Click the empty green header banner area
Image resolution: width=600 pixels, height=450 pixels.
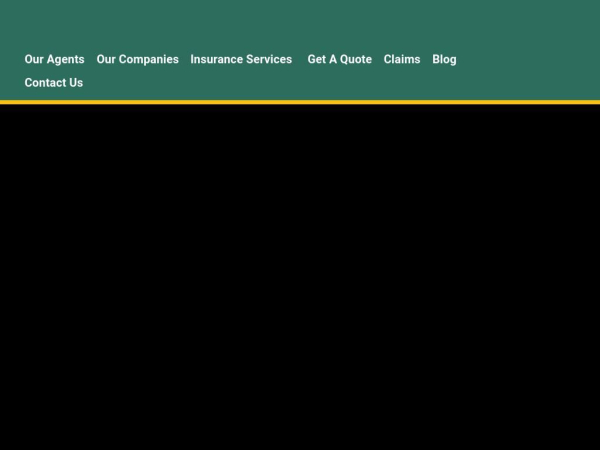tap(300, 22)
